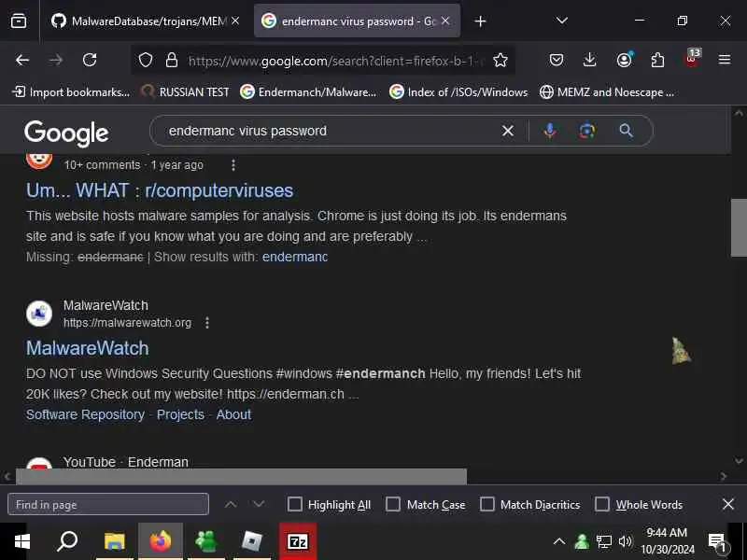Show results with endermanc link
This screenshot has height=560, width=747.
295,257
